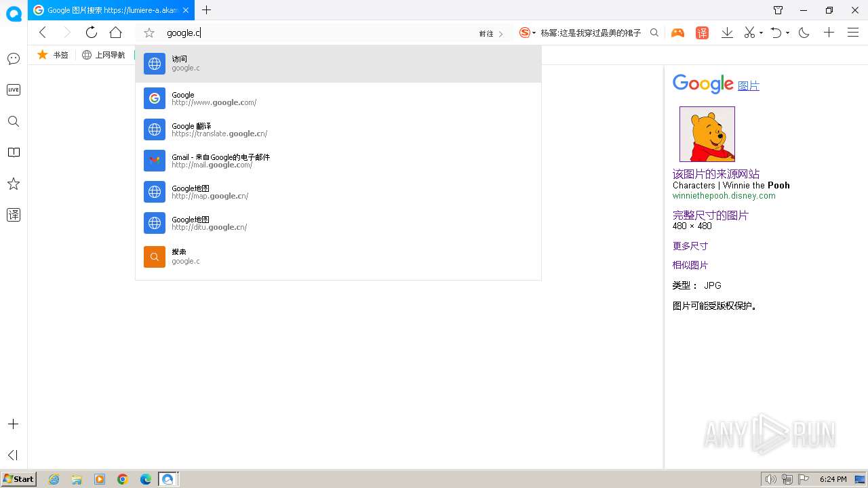Image resolution: width=868 pixels, height=488 pixels.
Task: Click the search magnifier in toolbar
Action: (x=654, y=33)
